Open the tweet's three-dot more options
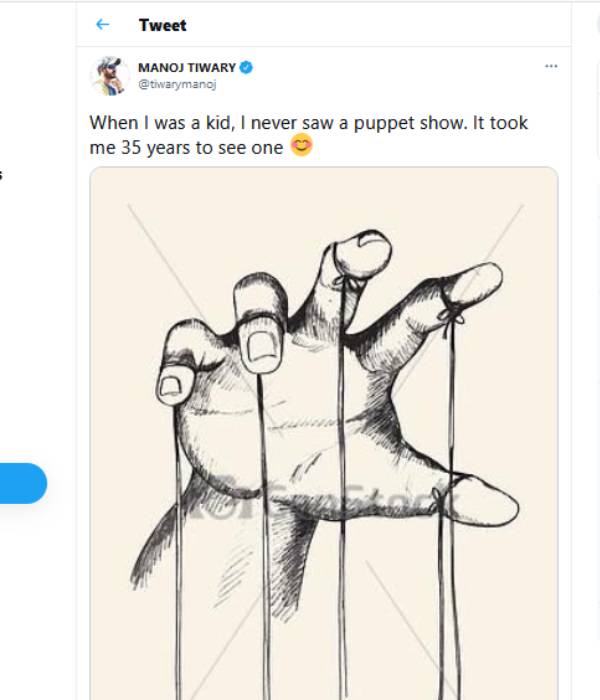This screenshot has height=700, width=600. tap(550, 66)
